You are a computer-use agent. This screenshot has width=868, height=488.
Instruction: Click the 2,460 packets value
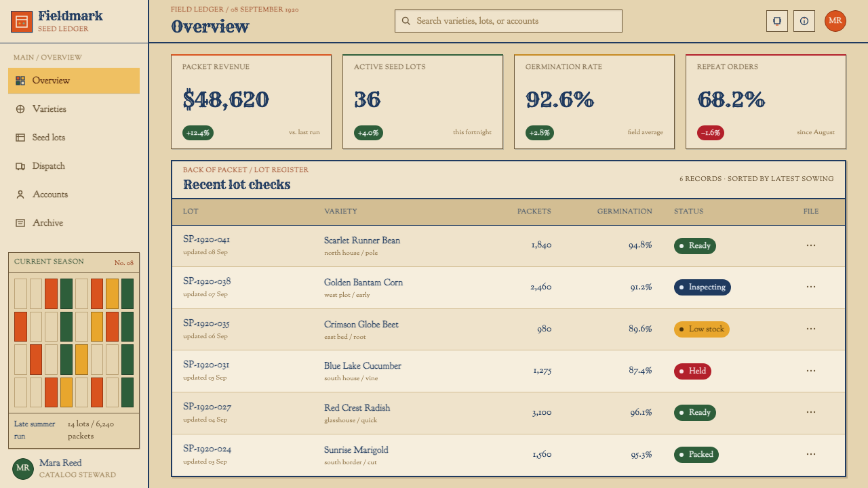[x=541, y=287]
